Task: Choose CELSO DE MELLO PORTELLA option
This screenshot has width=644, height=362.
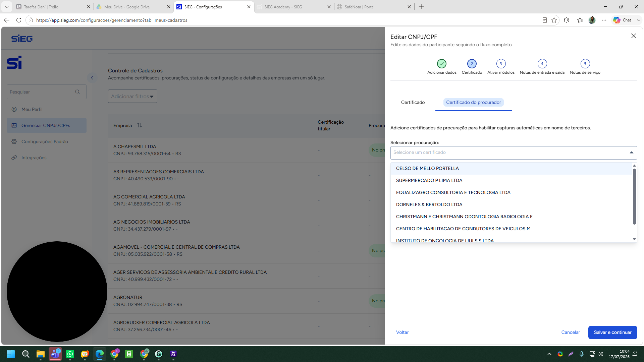Action: [511, 168]
